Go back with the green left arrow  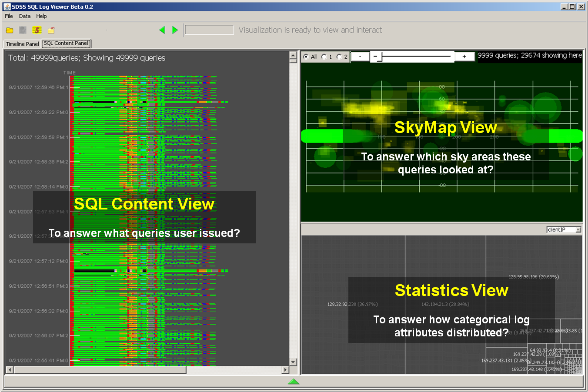(x=162, y=30)
